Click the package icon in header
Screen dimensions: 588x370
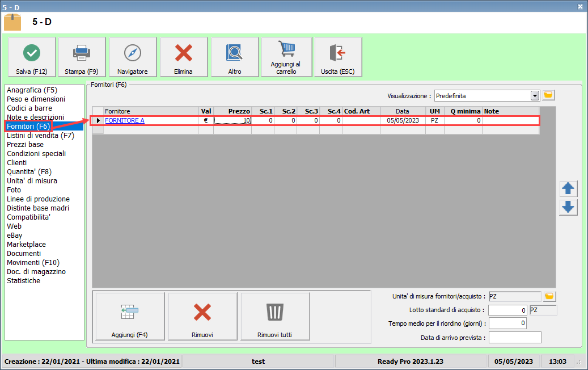click(12, 22)
